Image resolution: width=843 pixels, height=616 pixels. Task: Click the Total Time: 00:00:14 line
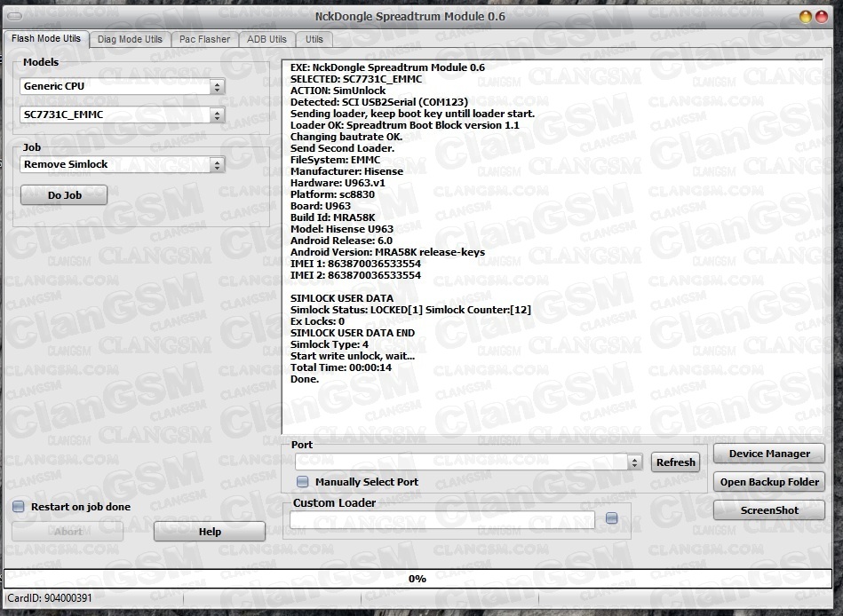pos(341,367)
